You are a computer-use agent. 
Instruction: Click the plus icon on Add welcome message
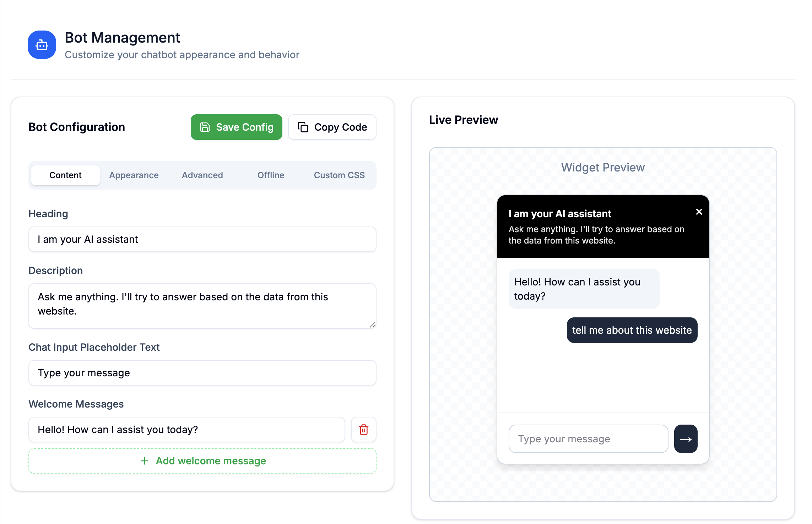[x=145, y=461]
